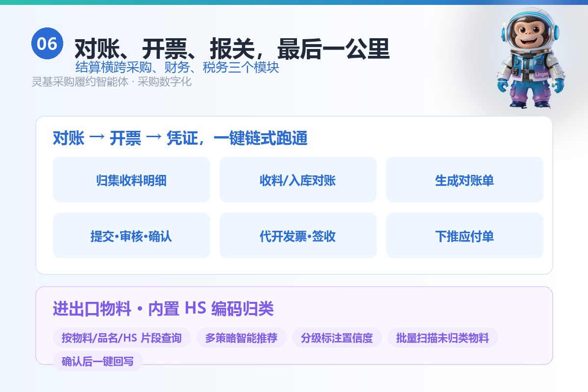Click the title 对账、开票、报关，最后一公里
This screenshot has height=392, width=588.
click(232, 49)
